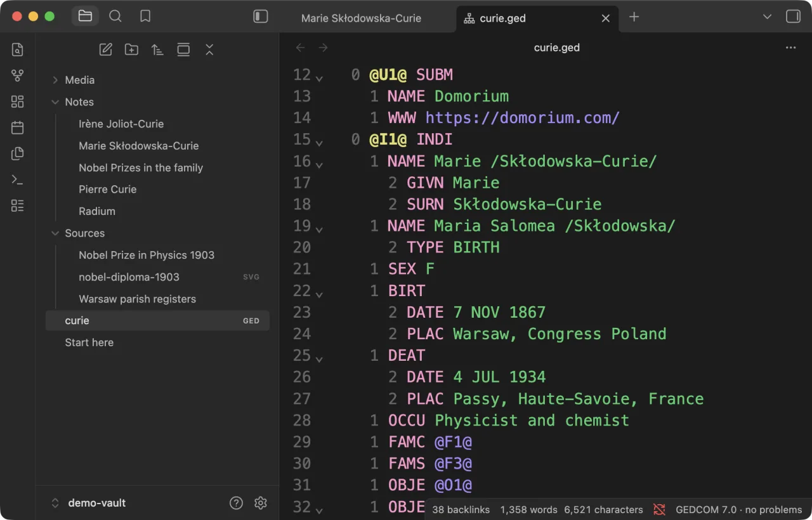Open Warsaw parish registers source

(x=138, y=299)
